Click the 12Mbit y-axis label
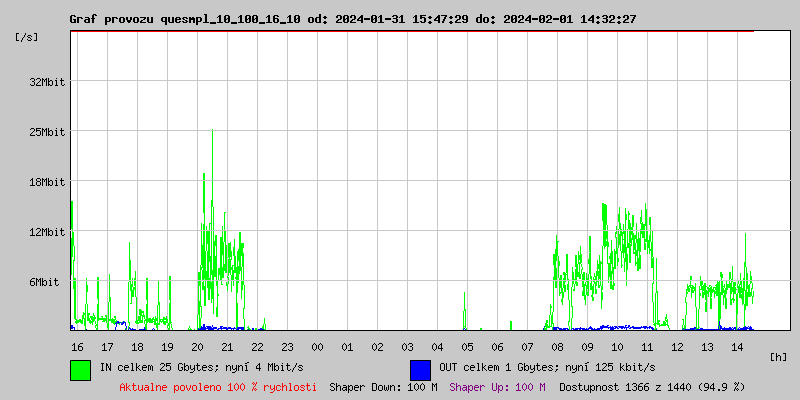 (47, 232)
